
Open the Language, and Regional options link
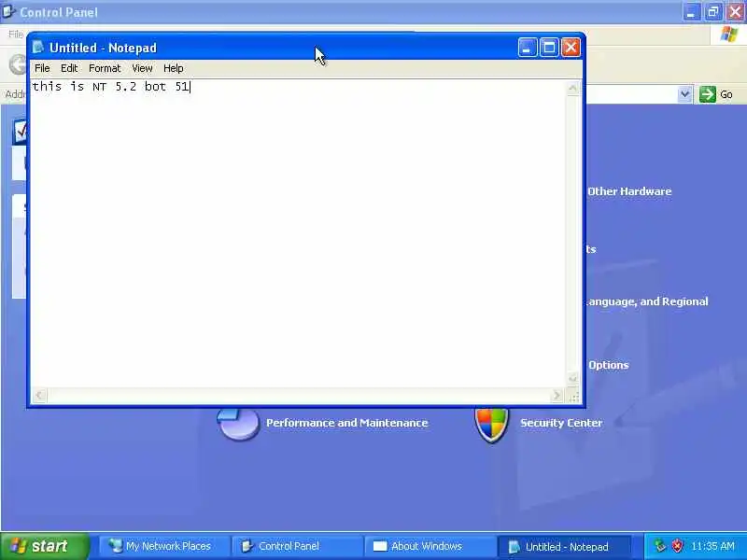[x=647, y=301]
